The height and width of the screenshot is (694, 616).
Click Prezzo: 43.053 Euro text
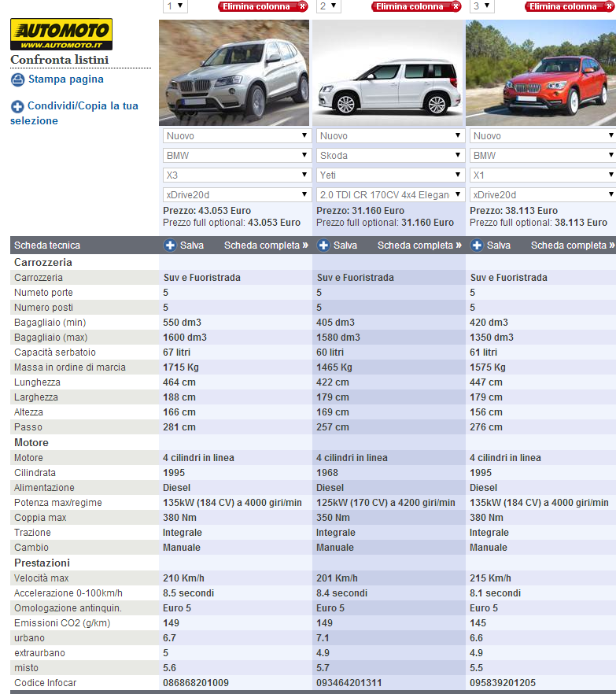tap(207, 211)
